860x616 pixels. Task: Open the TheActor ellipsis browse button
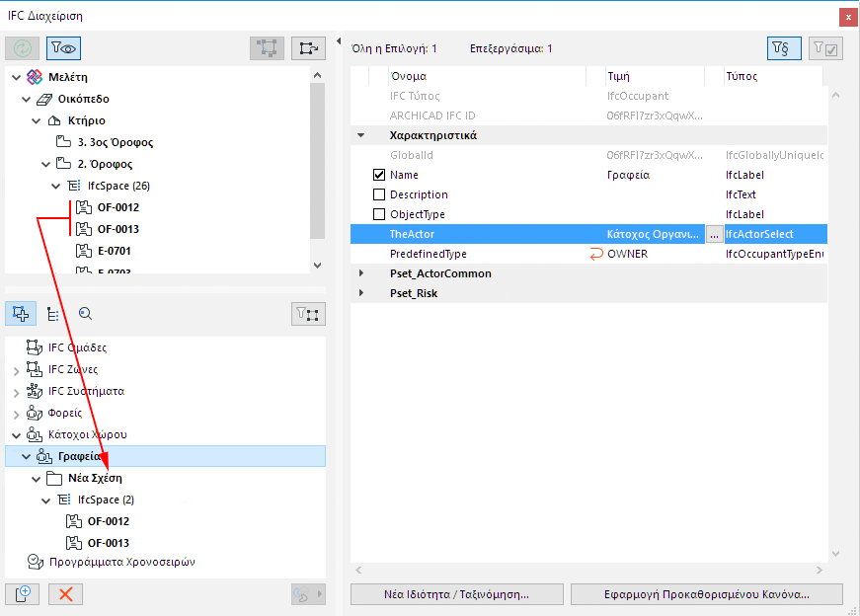coord(714,234)
